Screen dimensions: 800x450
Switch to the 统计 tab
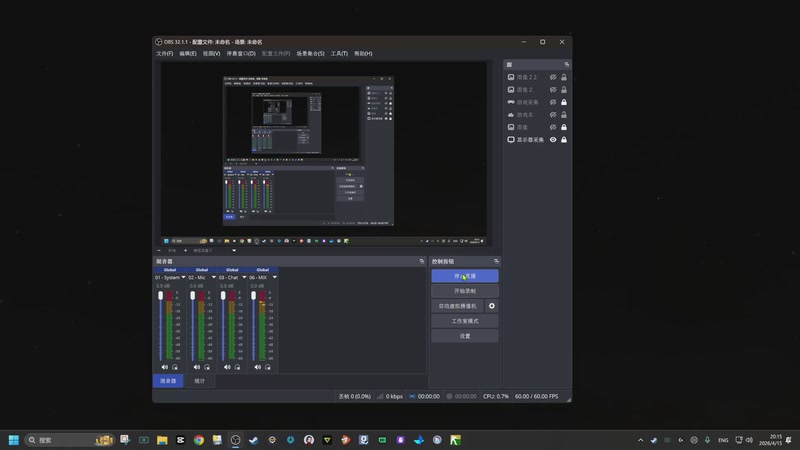tap(199, 381)
